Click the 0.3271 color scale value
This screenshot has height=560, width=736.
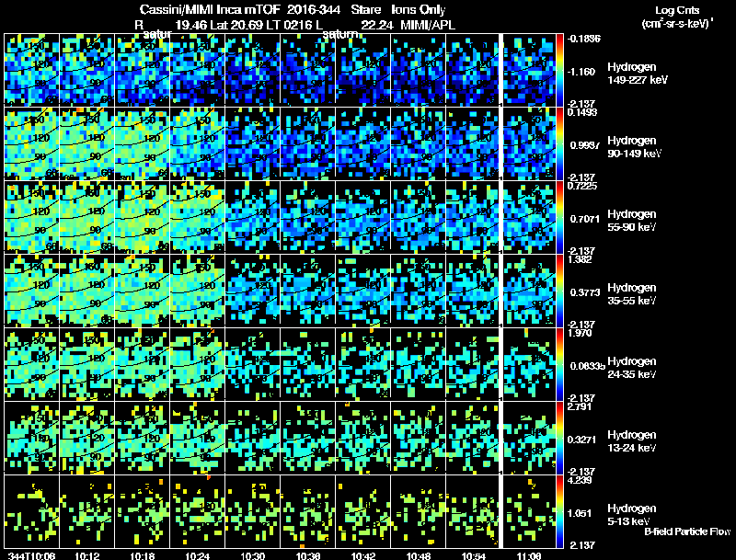(x=581, y=440)
